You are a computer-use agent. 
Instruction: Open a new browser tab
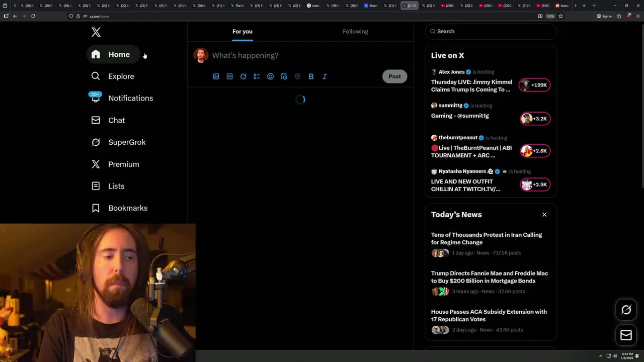(584, 6)
